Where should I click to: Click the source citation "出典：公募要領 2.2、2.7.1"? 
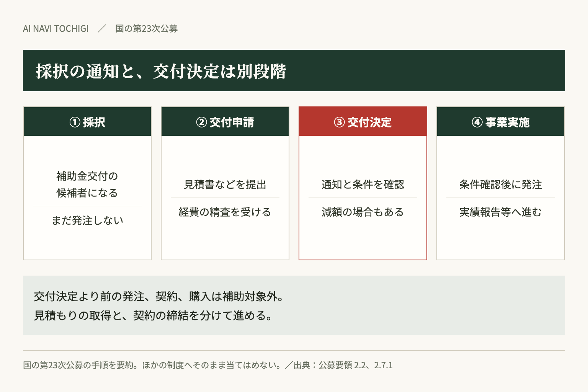tap(343, 365)
